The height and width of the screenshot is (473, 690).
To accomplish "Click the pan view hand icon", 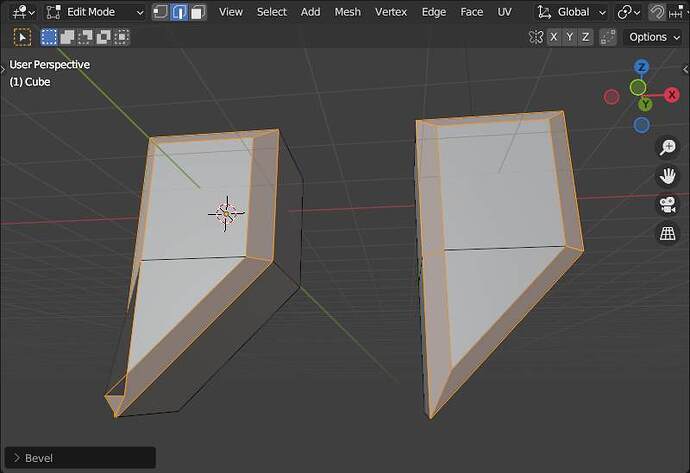I will point(668,176).
